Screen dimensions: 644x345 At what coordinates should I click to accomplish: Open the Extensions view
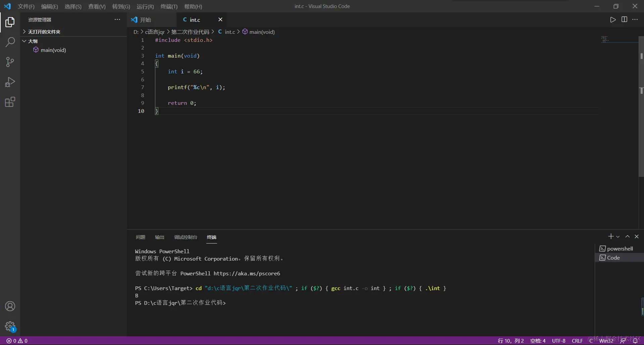pos(10,102)
